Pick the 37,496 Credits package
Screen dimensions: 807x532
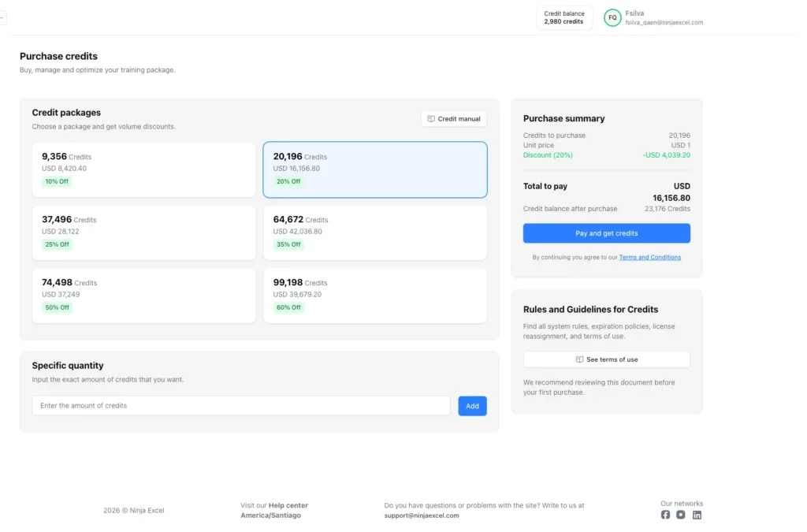pyautogui.click(x=143, y=233)
